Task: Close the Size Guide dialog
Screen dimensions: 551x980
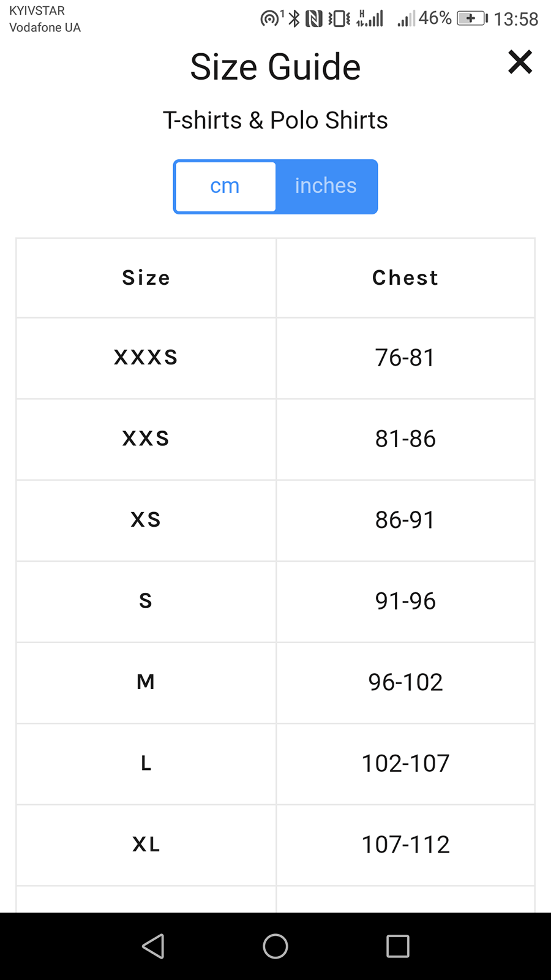Action: pos(520,62)
